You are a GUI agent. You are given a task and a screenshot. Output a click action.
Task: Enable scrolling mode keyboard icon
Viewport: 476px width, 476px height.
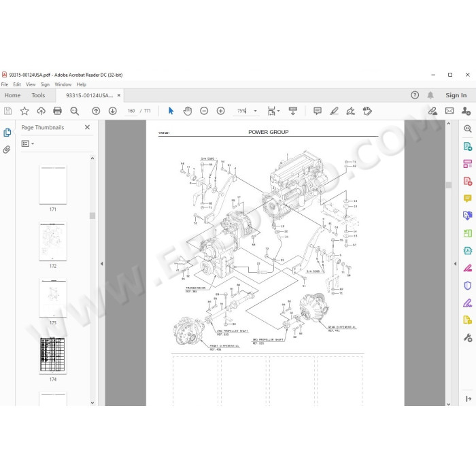point(293,111)
